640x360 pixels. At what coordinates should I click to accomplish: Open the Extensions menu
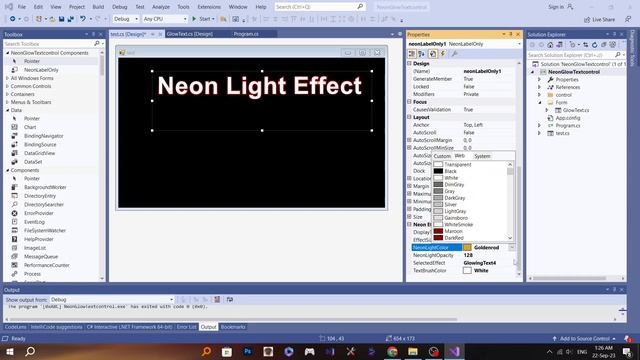(209, 7)
